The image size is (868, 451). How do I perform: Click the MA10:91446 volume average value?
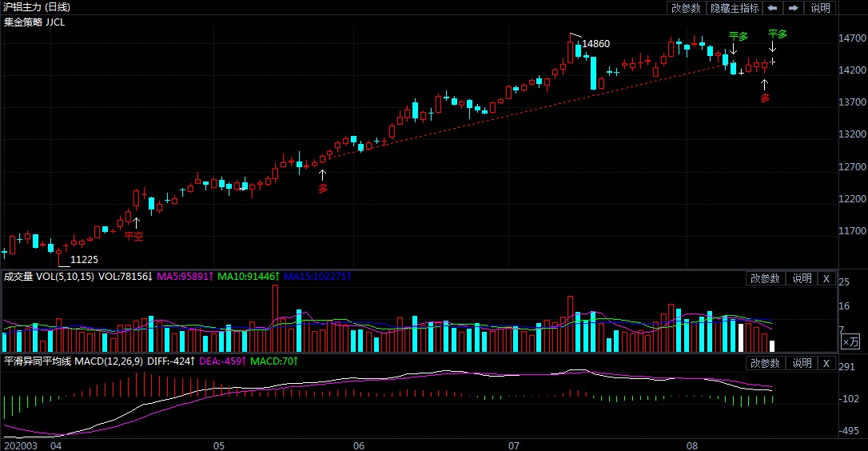click(249, 277)
